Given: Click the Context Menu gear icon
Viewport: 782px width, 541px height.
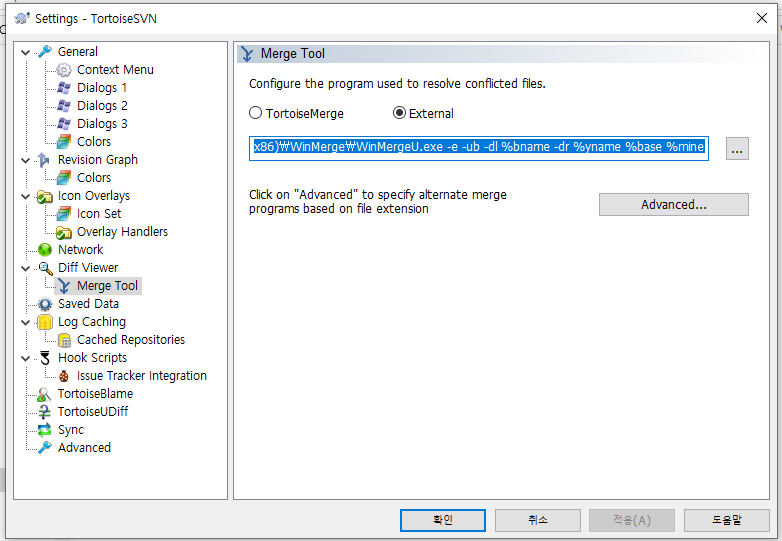Looking at the screenshot, I should click(x=64, y=70).
